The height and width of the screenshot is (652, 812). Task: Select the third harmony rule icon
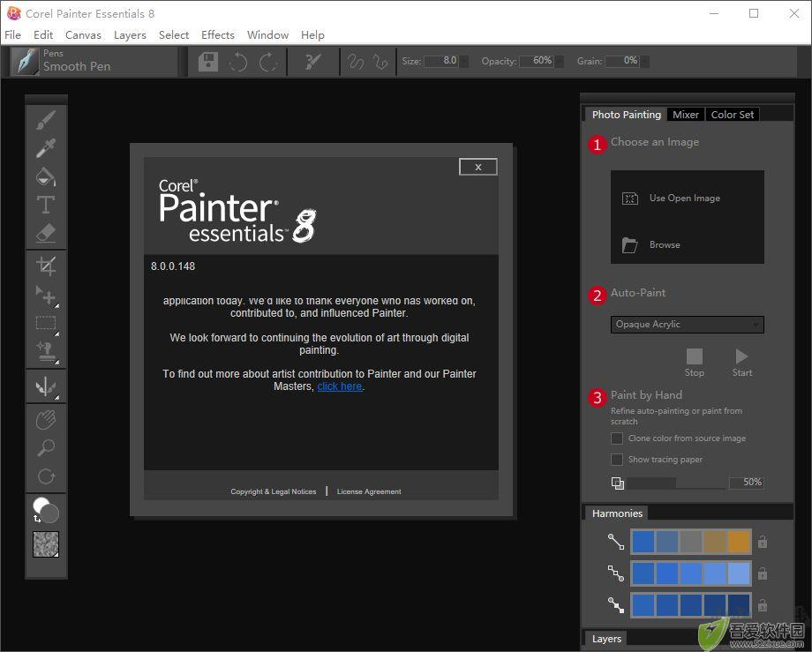pyautogui.click(x=616, y=605)
